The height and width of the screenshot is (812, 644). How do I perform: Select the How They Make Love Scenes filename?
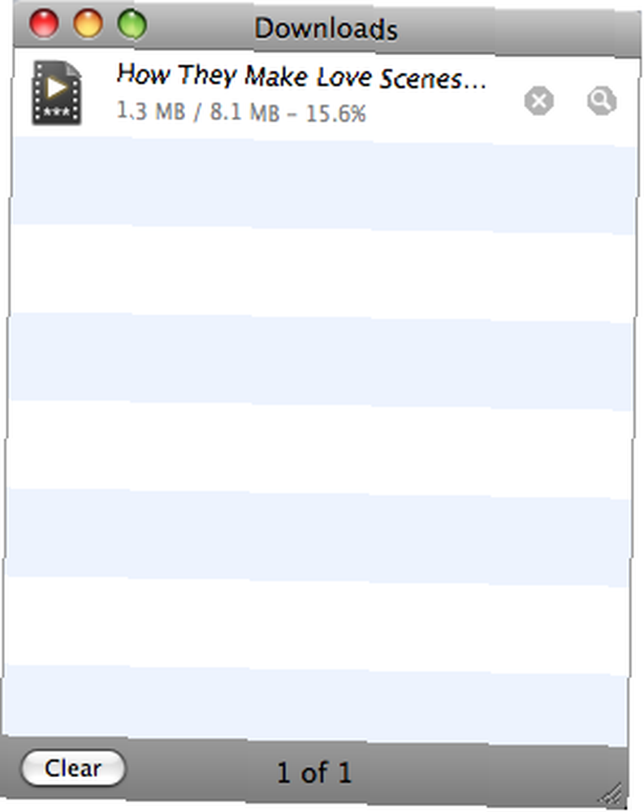[x=301, y=76]
